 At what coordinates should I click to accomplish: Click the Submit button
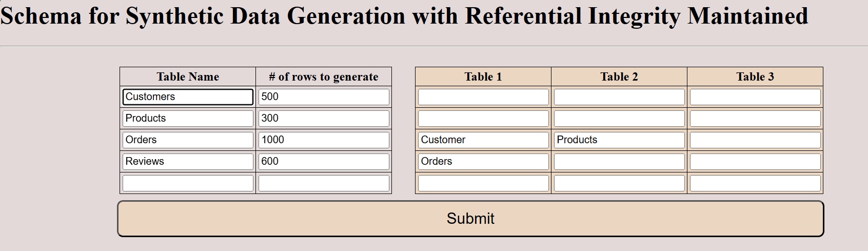tap(470, 219)
